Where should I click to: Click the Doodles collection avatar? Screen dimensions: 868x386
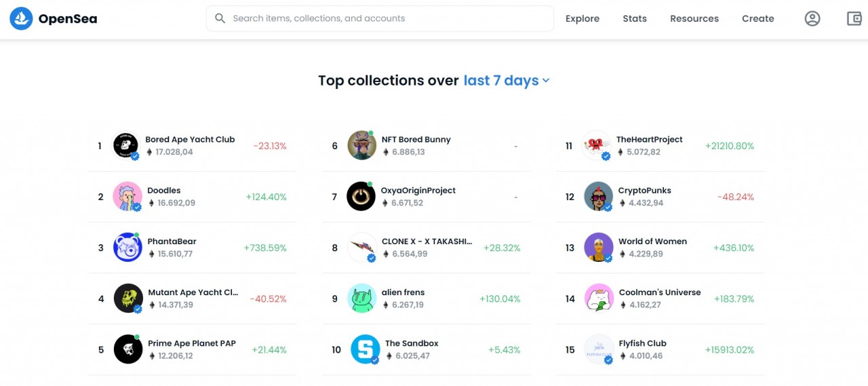pyautogui.click(x=127, y=197)
